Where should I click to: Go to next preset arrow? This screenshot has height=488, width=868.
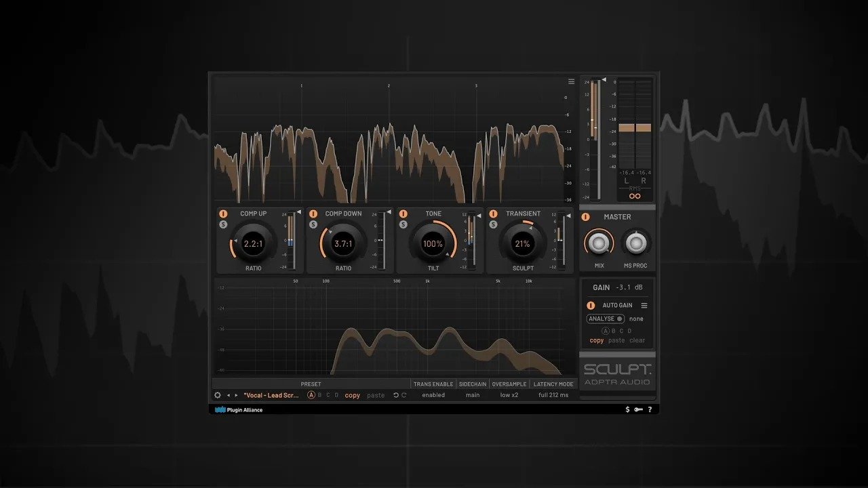click(236, 395)
